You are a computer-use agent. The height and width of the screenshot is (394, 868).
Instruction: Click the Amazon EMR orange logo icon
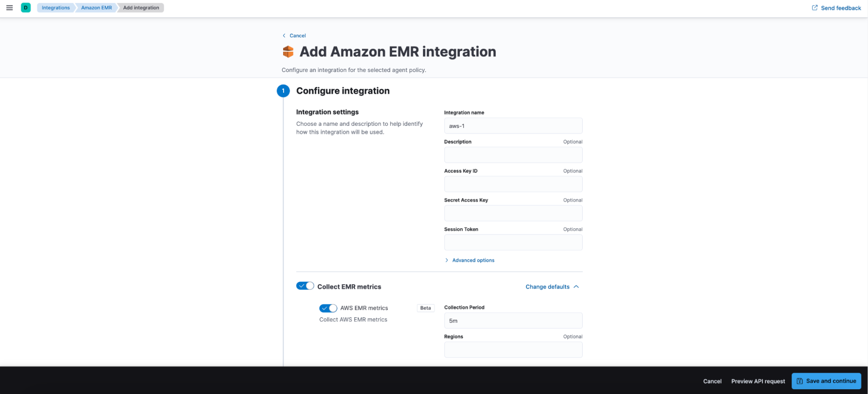tap(288, 52)
